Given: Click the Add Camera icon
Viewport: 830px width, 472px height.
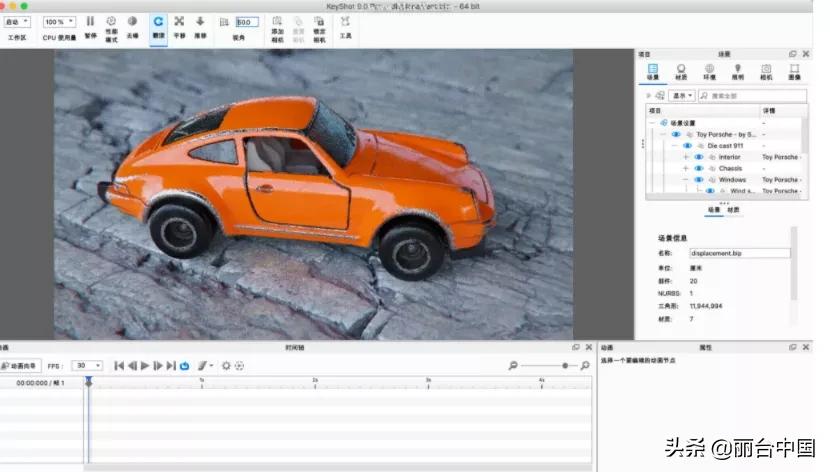Looking at the screenshot, I should (278, 21).
